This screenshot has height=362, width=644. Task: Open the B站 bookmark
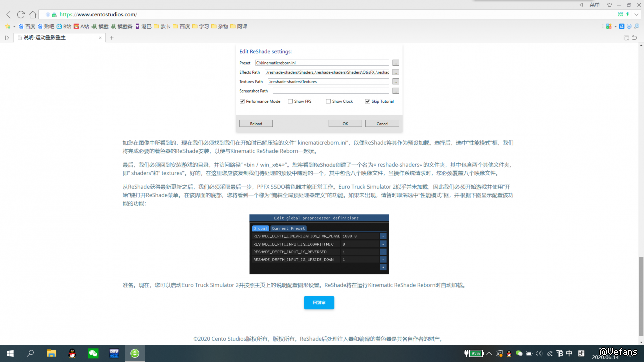pyautogui.click(x=64, y=26)
